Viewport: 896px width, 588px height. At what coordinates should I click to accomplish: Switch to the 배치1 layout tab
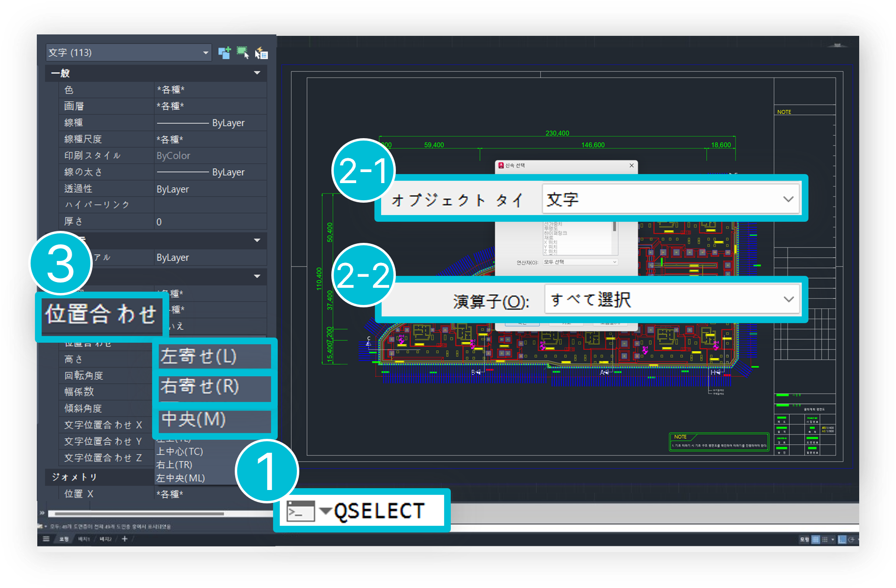click(x=84, y=539)
